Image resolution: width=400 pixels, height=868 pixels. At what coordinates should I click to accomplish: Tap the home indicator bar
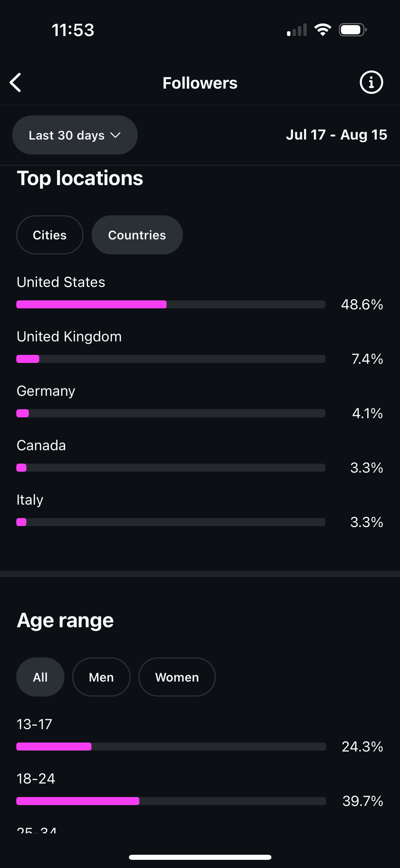click(200, 857)
